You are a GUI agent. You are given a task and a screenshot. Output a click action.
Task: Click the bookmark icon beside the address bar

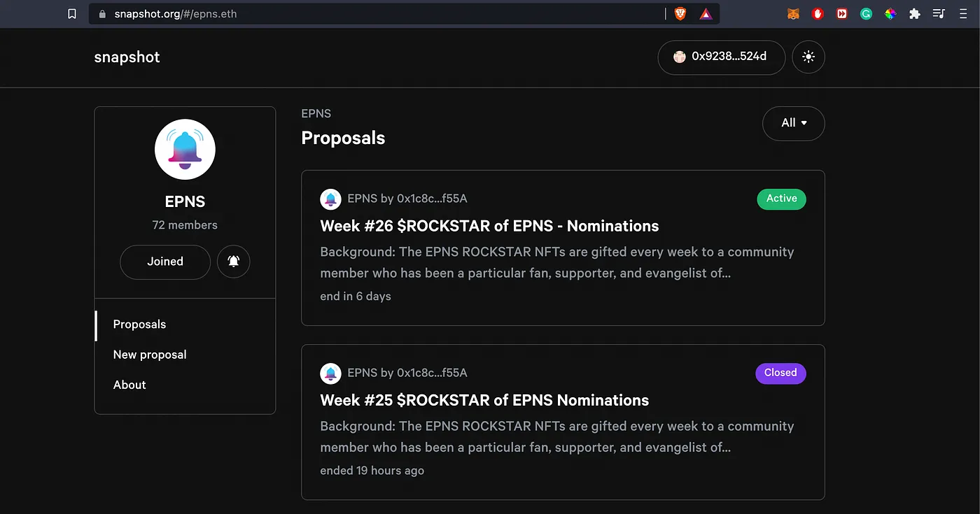point(72,14)
